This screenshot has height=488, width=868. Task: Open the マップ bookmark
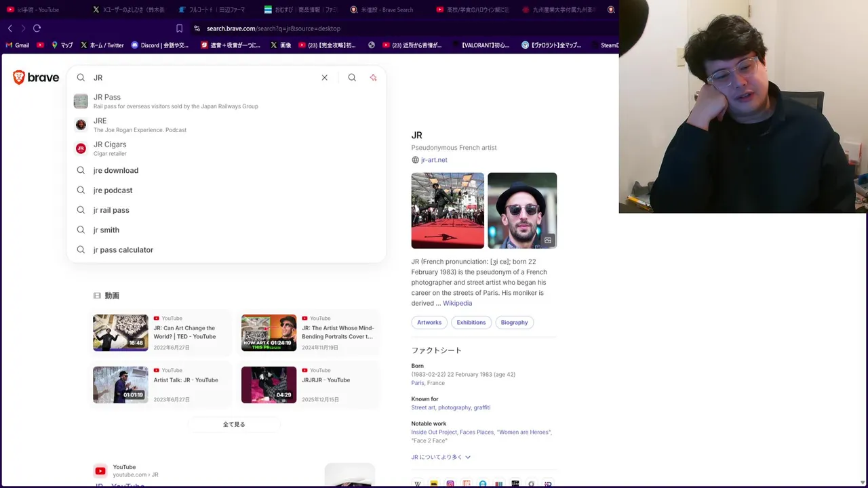tap(62, 45)
